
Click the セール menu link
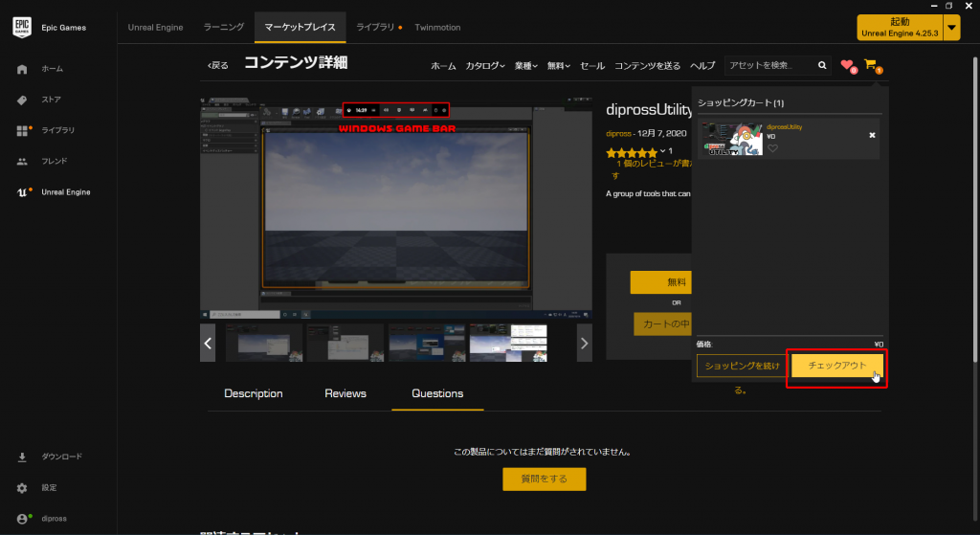point(591,66)
